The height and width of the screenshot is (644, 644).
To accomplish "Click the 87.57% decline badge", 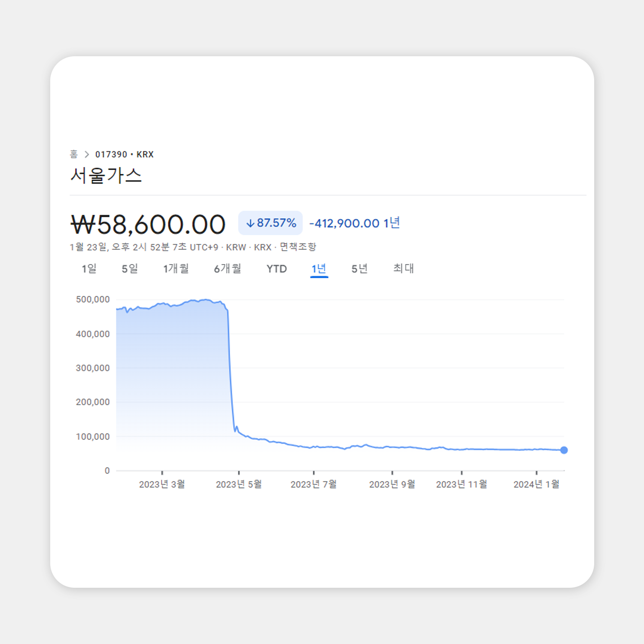I will coord(270,223).
